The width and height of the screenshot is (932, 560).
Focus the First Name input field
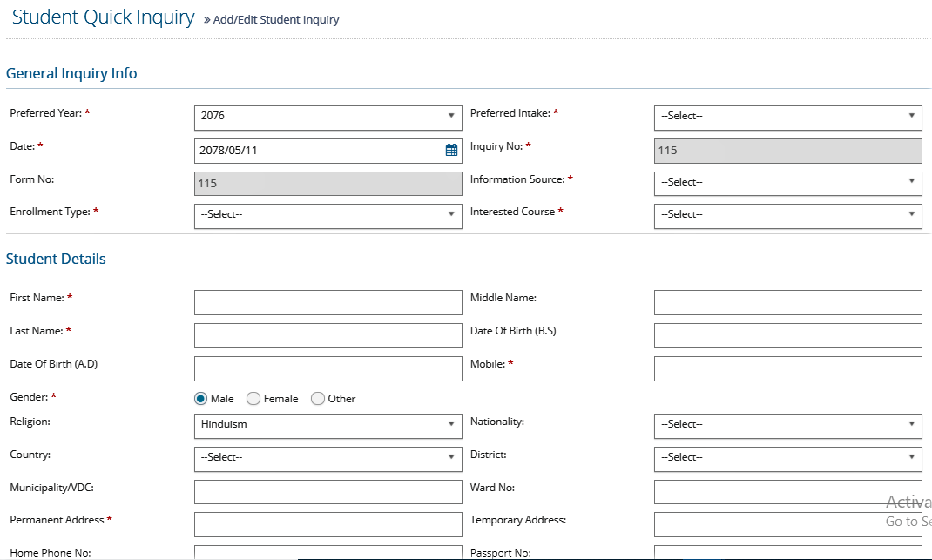click(328, 302)
